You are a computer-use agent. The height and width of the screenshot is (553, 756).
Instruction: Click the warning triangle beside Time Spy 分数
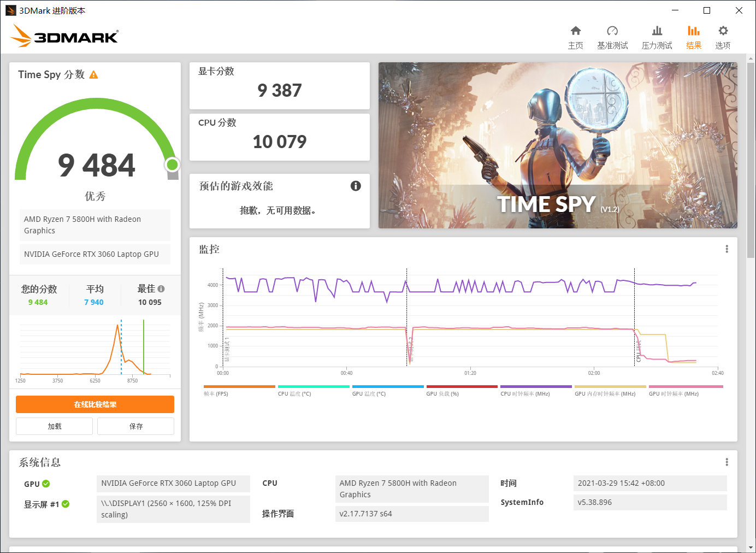point(93,75)
